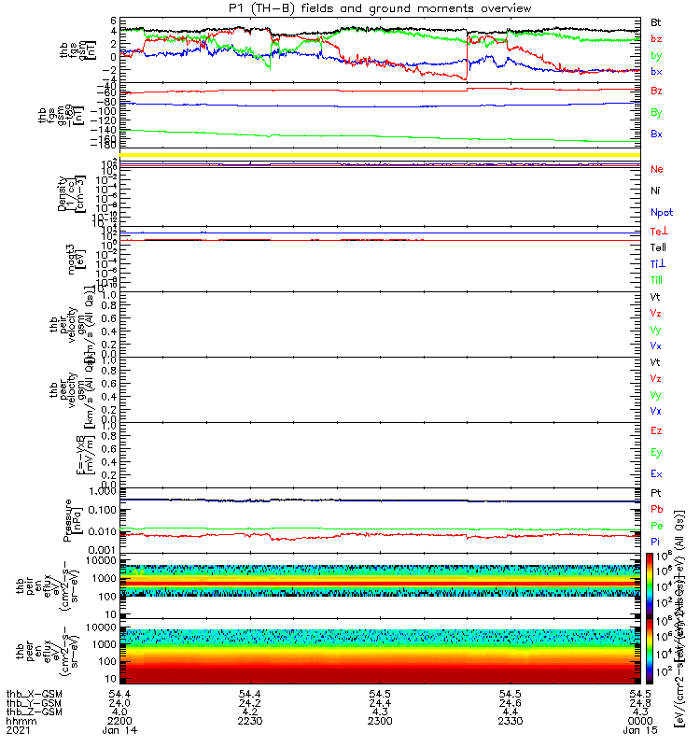This screenshot has width=700, height=747.
Task: Click the lowercase blue "bx" legend label
Action: point(656,72)
